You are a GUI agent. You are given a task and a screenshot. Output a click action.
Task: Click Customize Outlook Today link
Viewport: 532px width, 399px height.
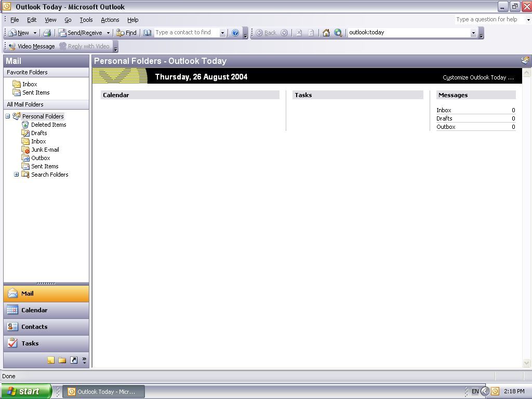tap(478, 77)
